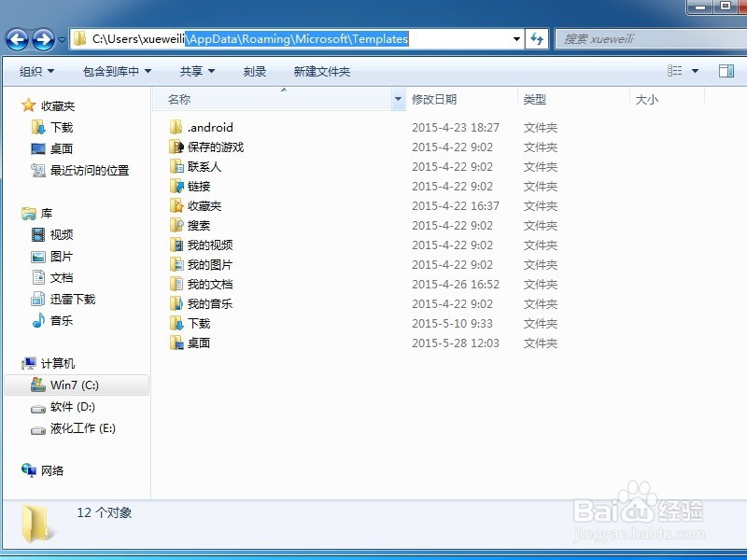
Task: Open the 组织 dropdown menu
Action: pyautogui.click(x=36, y=71)
